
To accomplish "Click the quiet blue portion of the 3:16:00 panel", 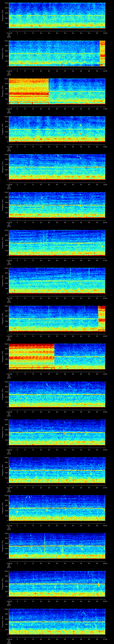I will pos(77,91).
